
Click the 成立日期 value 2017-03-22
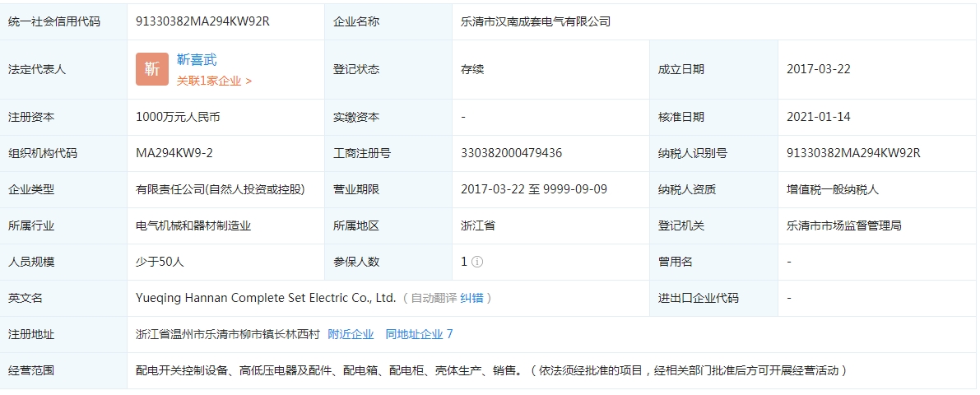(818, 69)
